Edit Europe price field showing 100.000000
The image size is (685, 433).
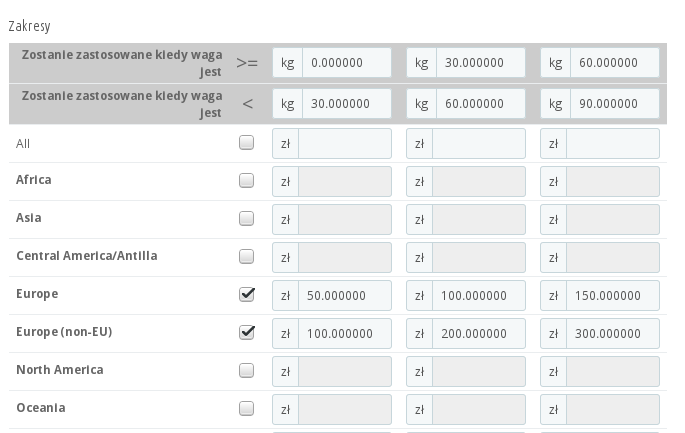[480, 296]
